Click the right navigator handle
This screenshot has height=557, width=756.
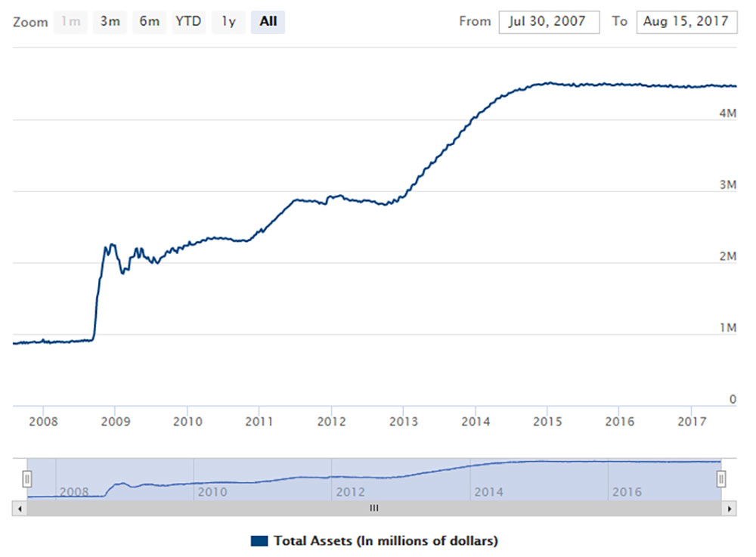721,478
